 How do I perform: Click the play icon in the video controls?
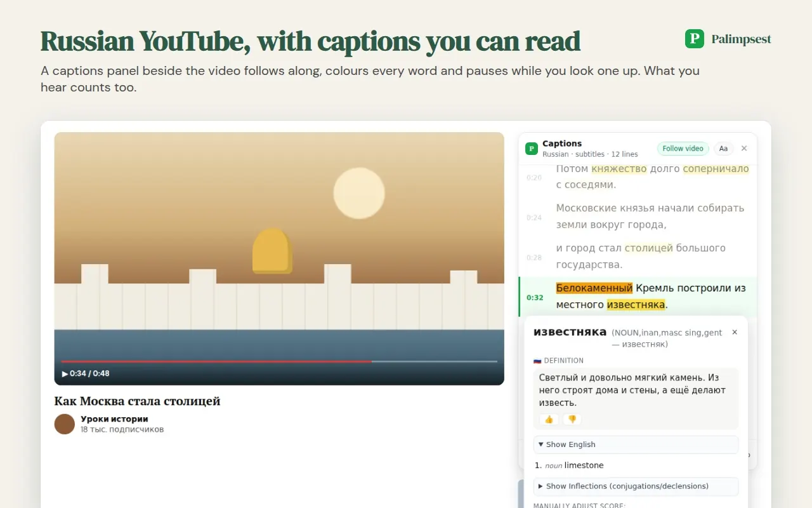[x=65, y=373]
